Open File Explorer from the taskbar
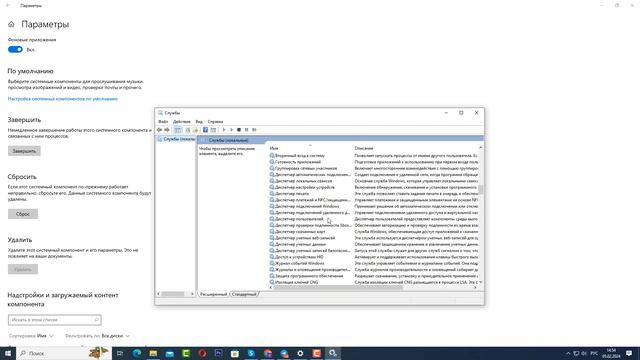 (x=153, y=353)
